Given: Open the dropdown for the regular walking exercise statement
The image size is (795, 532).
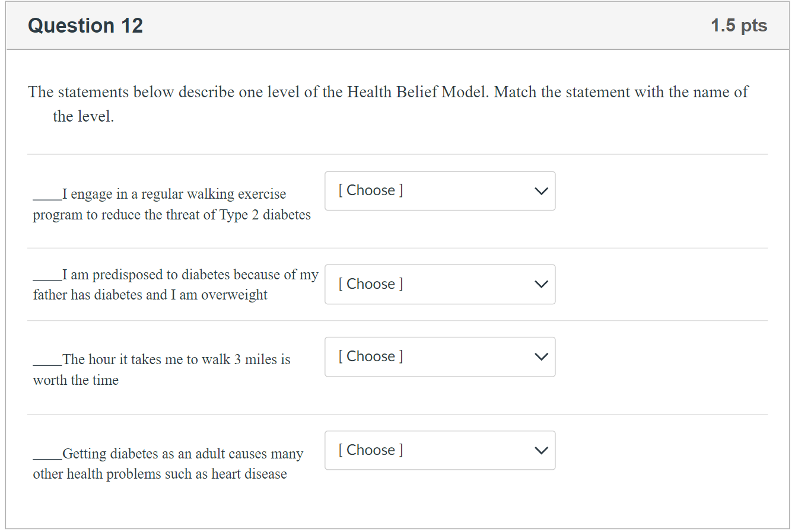Looking at the screenshot, I should 440,191.
